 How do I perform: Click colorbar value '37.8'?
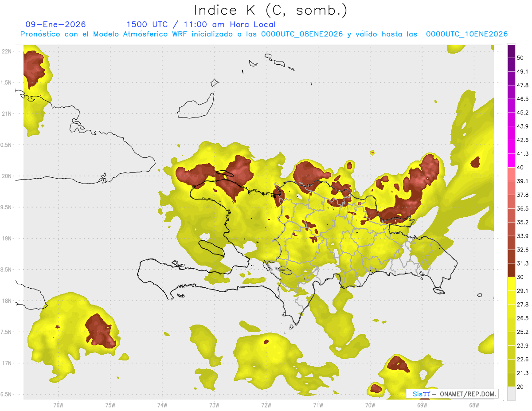tap(523, 195)
